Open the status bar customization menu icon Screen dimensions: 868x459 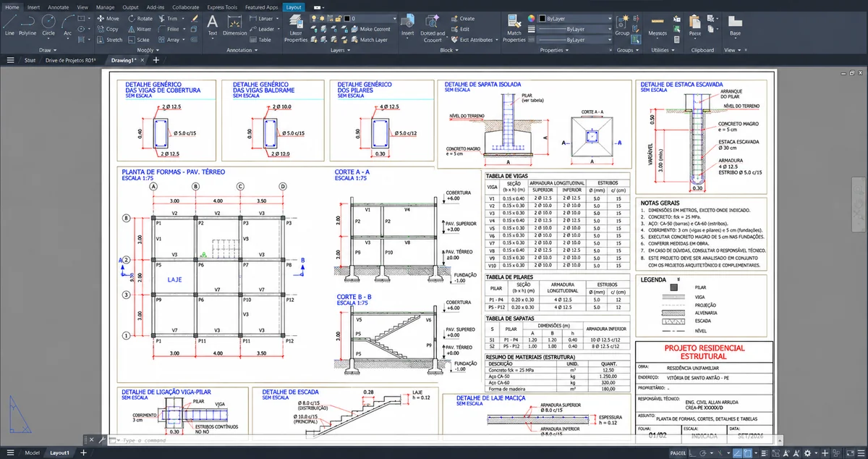click(859, 452)
